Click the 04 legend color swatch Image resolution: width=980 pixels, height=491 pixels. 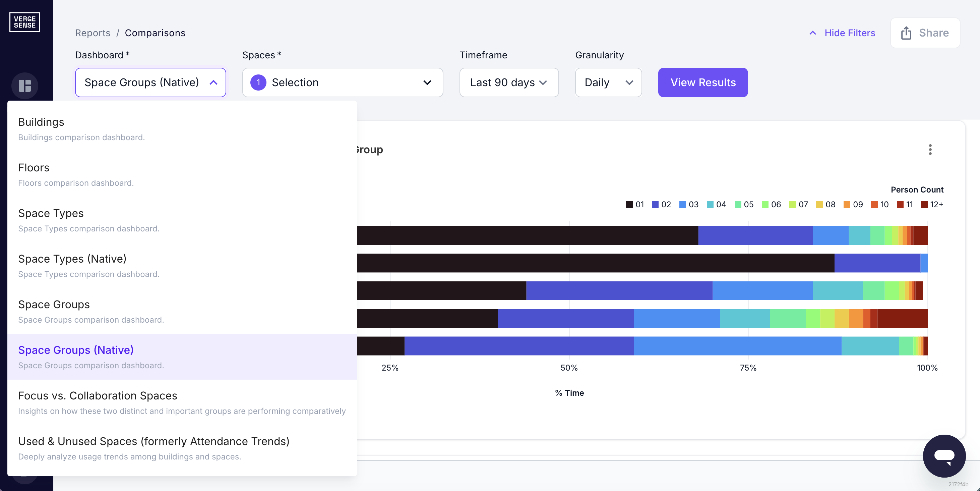pyautogui.click(x=710, y=205)
